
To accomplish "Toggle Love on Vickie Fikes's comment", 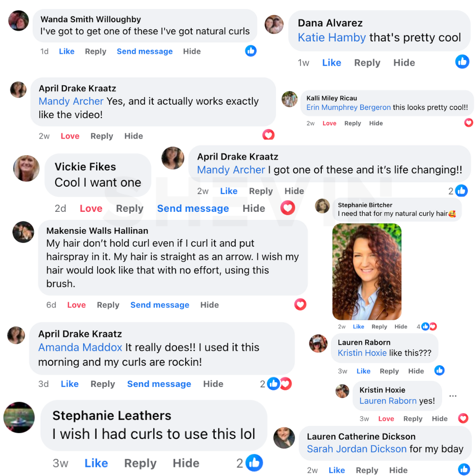I will (91, 208).
